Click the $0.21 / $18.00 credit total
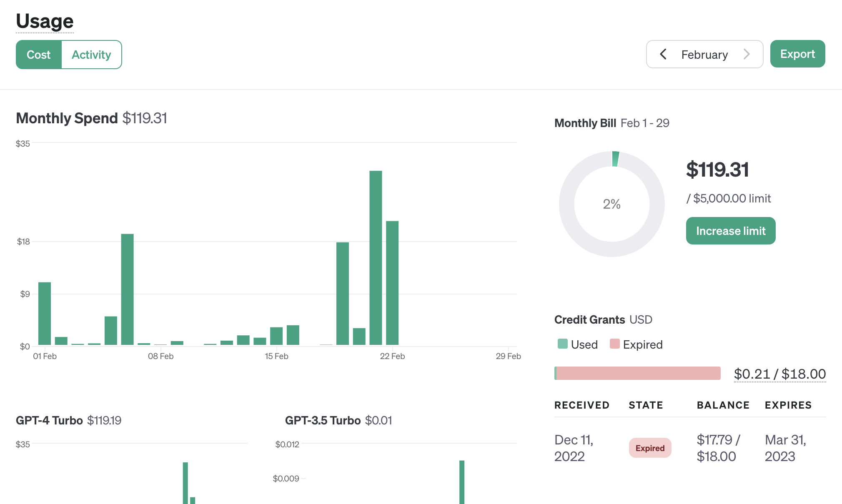 click(779, 374)
